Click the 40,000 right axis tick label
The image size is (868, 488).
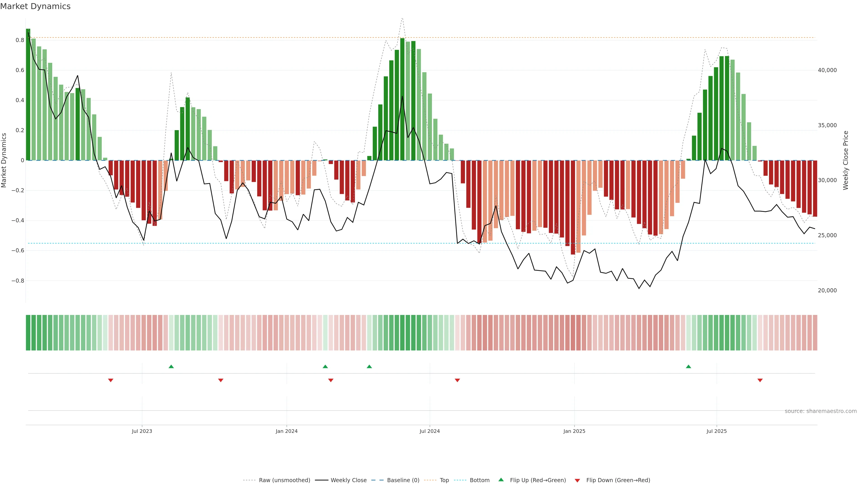click(827, 70)
